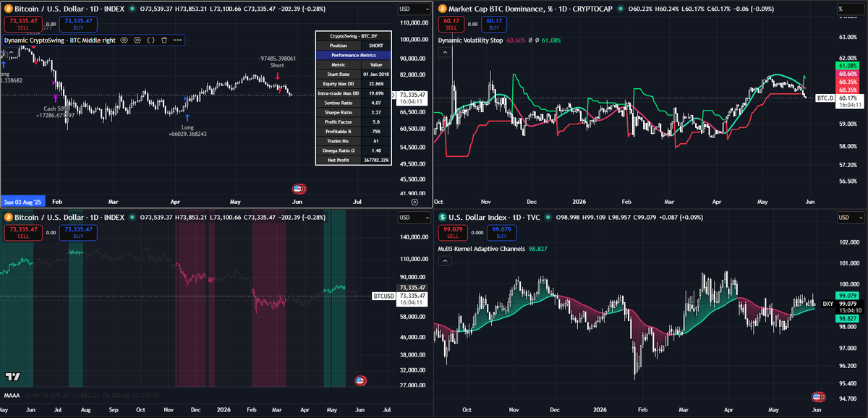Viewport: 868px width, 418px height.
Task: Click BTC.D symbol label on dominance price axis
Action: click(825, 97)
